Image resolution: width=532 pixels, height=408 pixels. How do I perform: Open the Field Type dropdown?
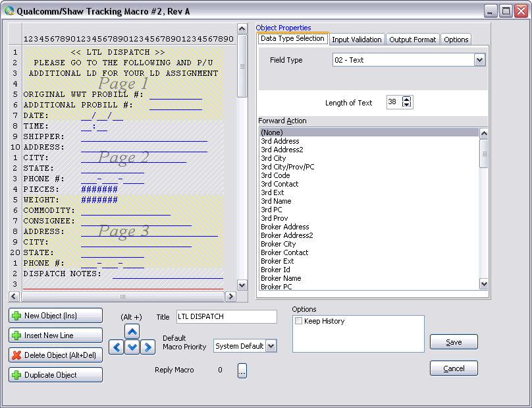479,60
